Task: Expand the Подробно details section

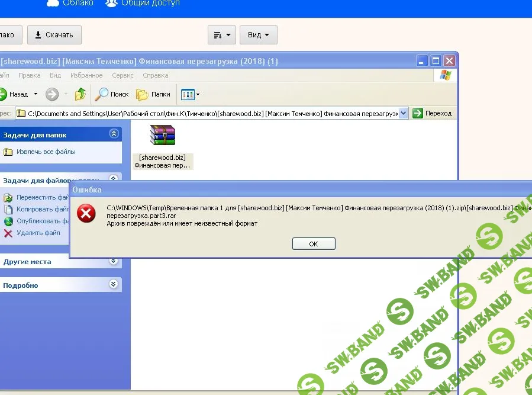Action: click(114, 285)
